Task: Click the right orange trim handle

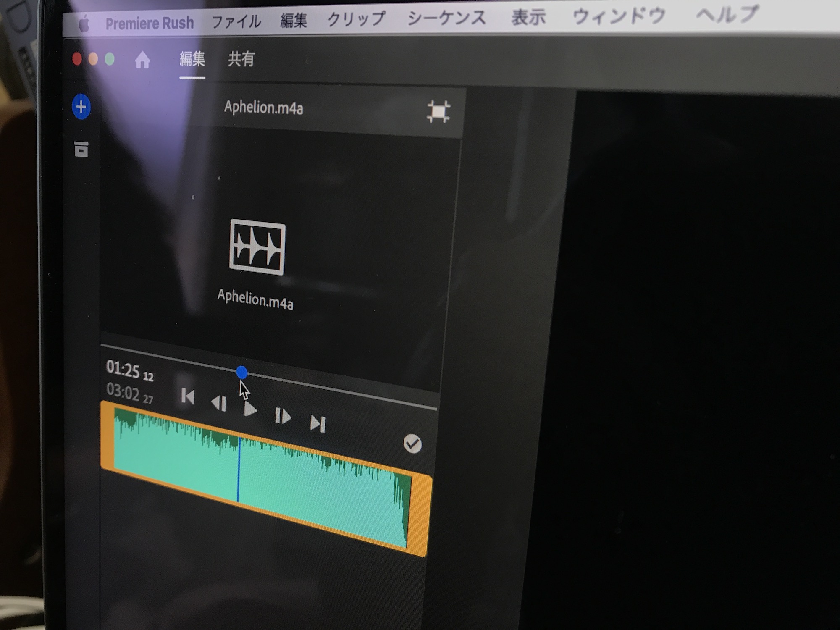Action: pyautogui.click(x=420, y=514)
